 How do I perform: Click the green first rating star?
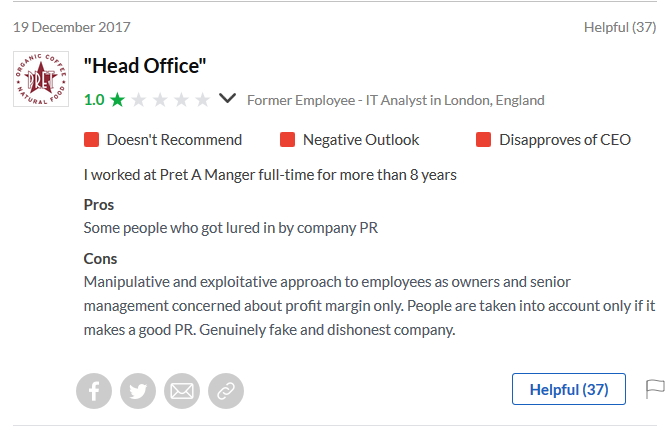118,100
